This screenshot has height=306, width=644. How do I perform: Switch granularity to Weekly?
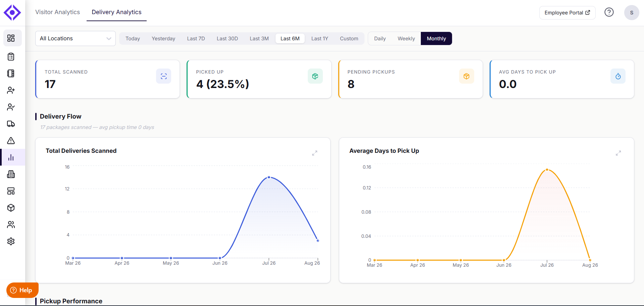click(406, 39)
